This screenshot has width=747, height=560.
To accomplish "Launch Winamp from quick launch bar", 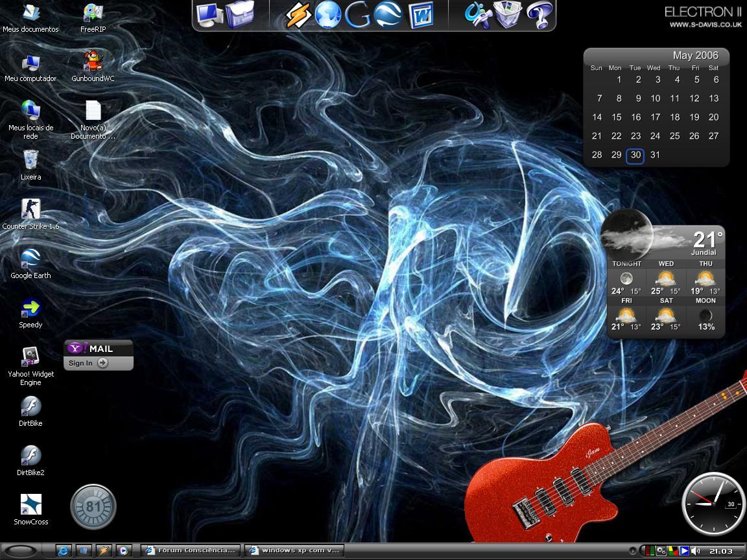I will [103, 551].
